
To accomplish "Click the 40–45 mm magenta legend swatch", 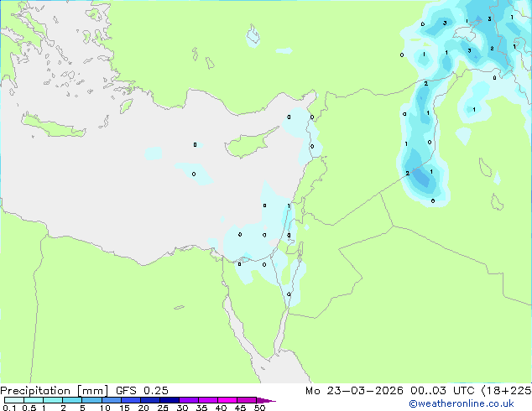I will click(x=227, y=400).
